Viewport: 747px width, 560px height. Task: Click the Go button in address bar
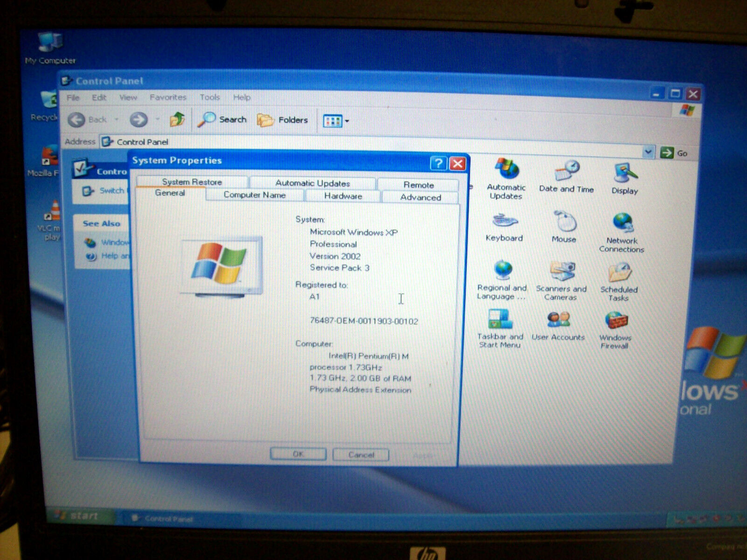tap(674, 153)
